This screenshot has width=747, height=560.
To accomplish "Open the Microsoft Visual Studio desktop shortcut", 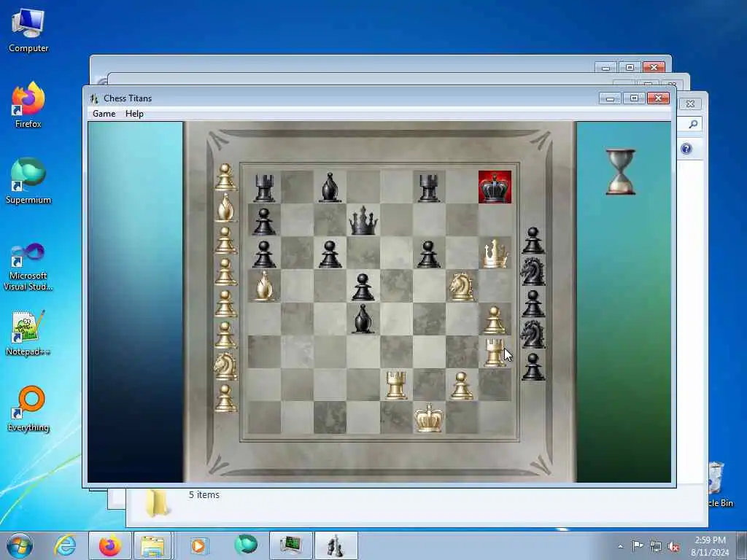I will pos(28,267).
